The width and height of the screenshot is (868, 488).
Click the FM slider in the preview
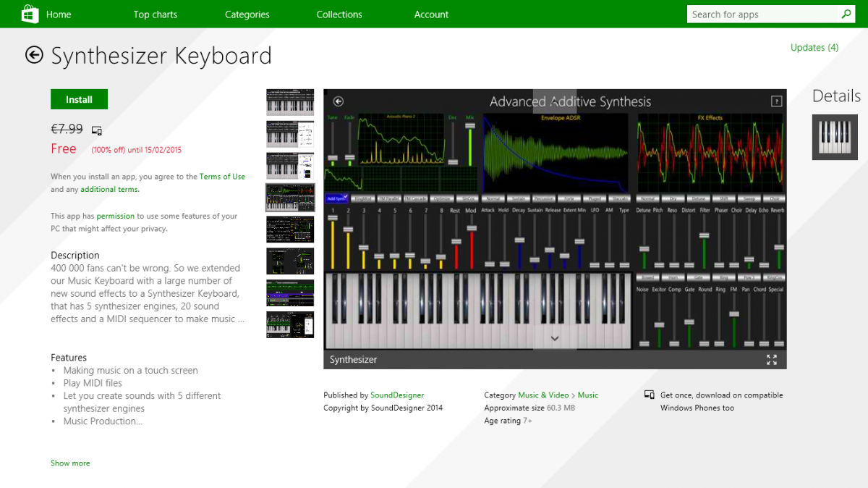click(x=734, y=319)
